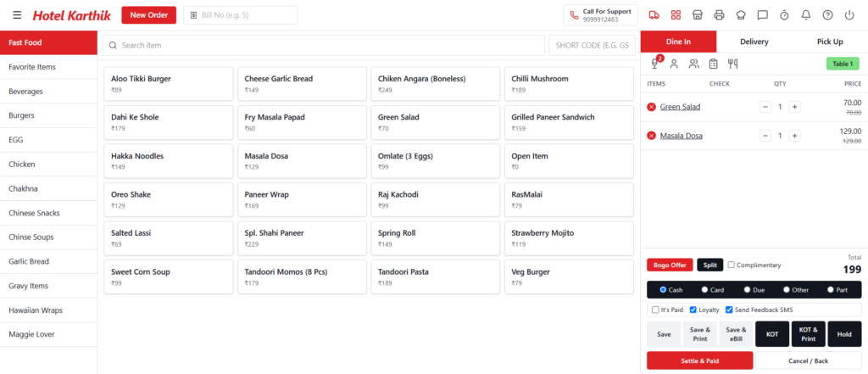Tick the Complimentary checkbox
The height and width of the screenshot is (374, 868).
click(732, 265)
